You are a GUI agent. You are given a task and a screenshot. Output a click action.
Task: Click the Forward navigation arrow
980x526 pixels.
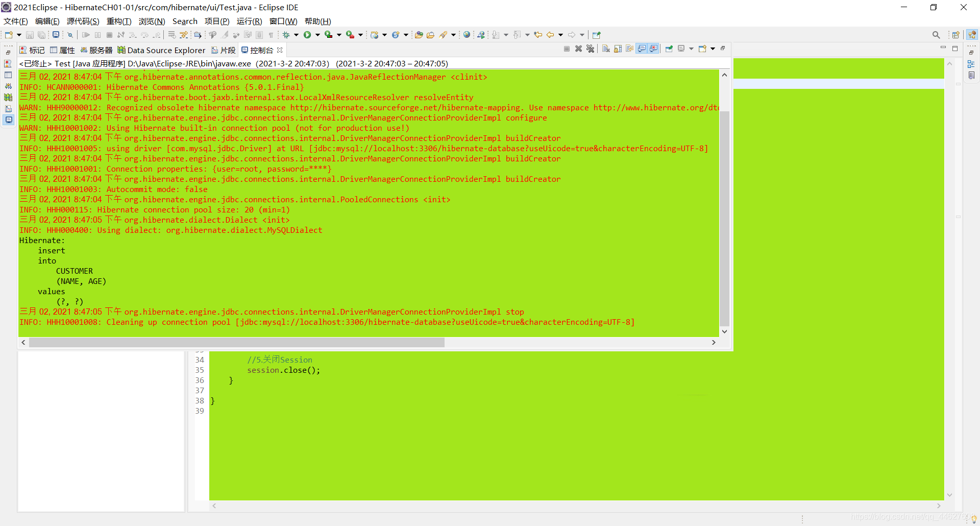click(571, 35)
